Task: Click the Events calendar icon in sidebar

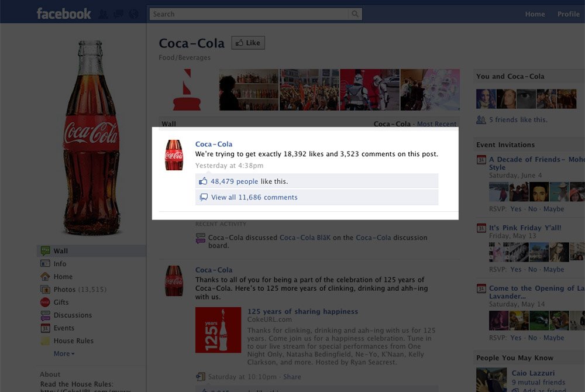Action: (45, 328)
